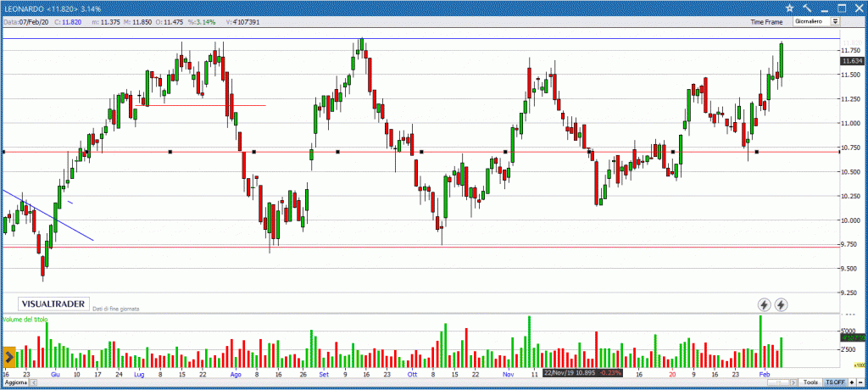Zoom out with the minus button

coord(860,382)
